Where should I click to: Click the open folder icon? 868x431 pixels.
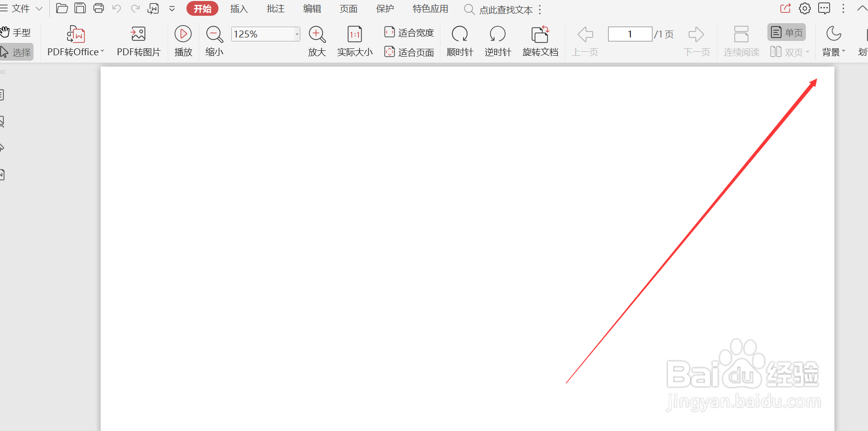pyautogui.click(x=62, y=8)
